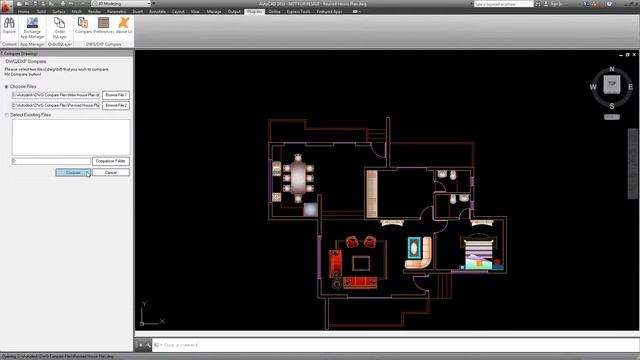Click the navigation bar strip on right edge
This screenshot has width=640, height=360.
[x=632, y=164]
